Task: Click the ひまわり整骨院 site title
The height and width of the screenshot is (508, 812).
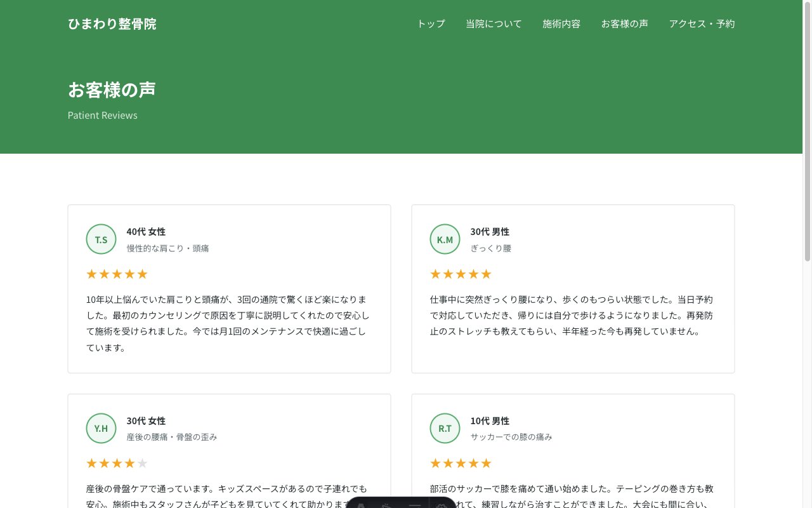Action: pos(112,23)
